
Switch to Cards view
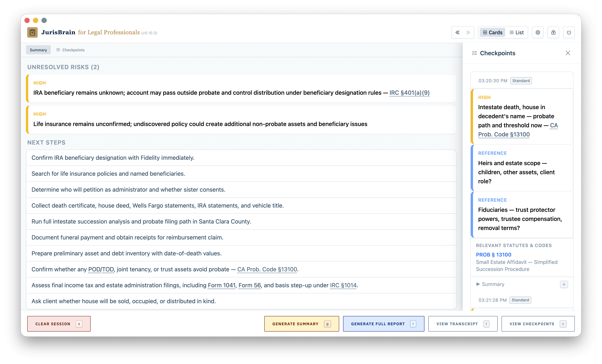(492, 32)
